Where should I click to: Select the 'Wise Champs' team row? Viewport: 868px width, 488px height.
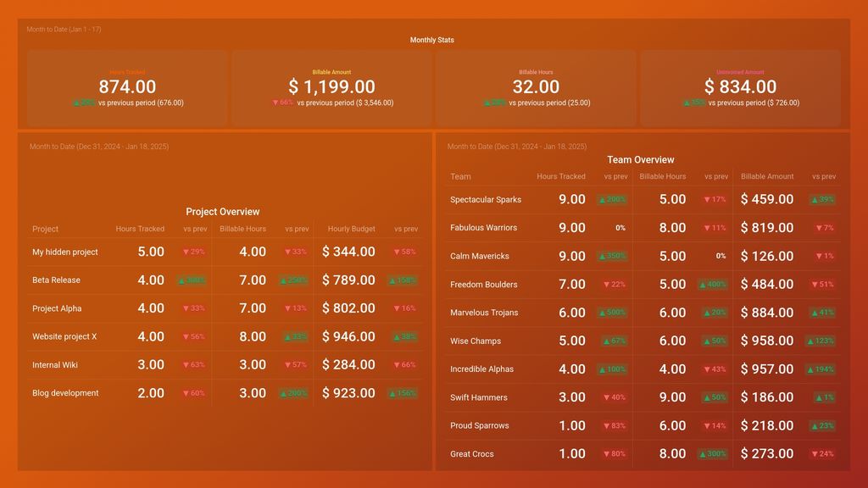pyautogui.click(x=643, y=341)
